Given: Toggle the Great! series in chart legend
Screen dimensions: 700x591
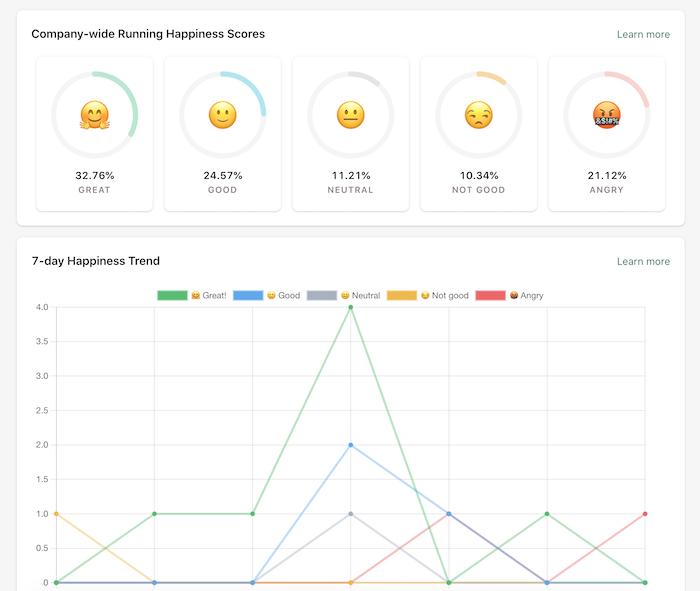Looking at the screenshot, I should pyautogui.click(x=192, y=296).
